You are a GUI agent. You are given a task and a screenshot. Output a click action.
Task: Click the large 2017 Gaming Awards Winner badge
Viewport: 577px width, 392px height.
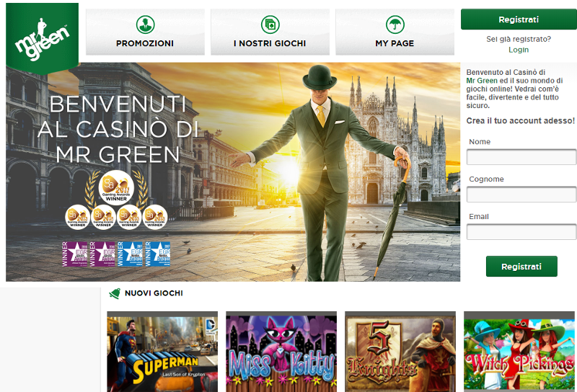click(116, 187)
